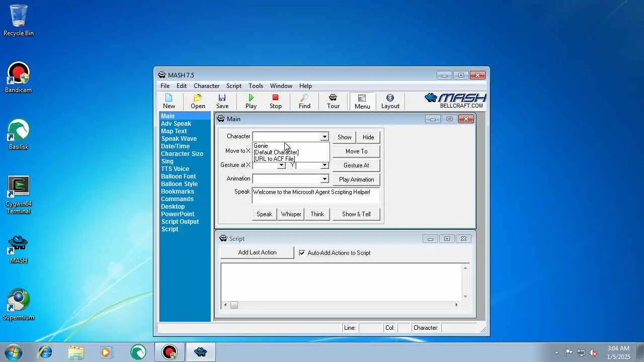Click the Show & Tell button

pyautogui.click(x=356, y=214)
